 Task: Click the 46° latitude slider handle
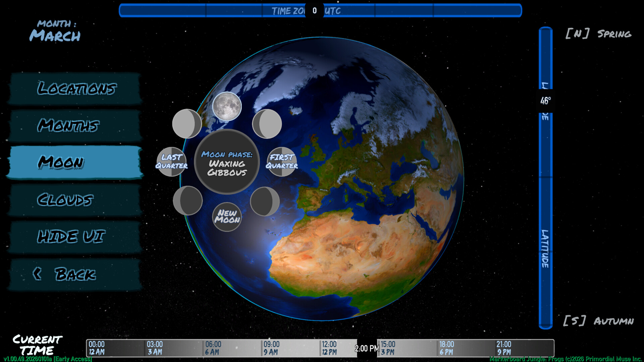pyautogui.click(x=545, y=101)
